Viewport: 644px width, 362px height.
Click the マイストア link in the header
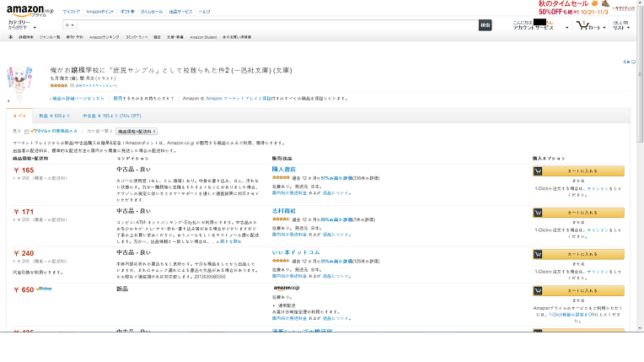(72, 12)
